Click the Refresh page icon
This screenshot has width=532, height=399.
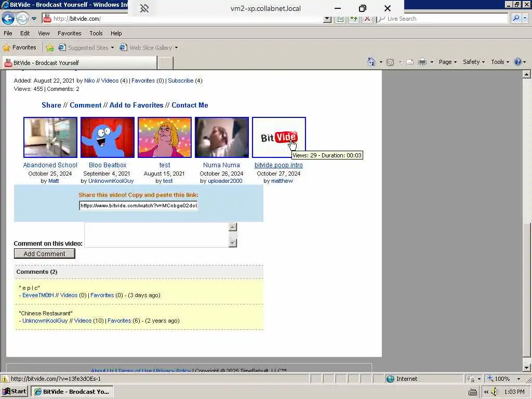click(x=353, y=19)
